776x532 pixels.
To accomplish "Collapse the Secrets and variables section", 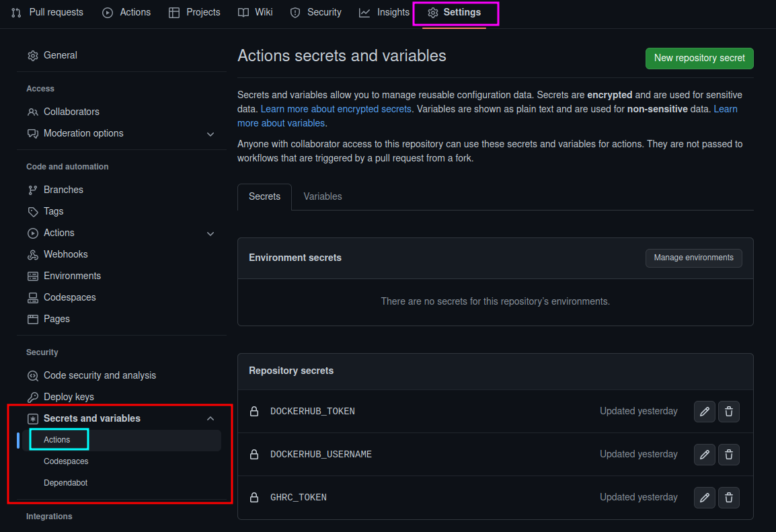I will [x=210, y=418].
